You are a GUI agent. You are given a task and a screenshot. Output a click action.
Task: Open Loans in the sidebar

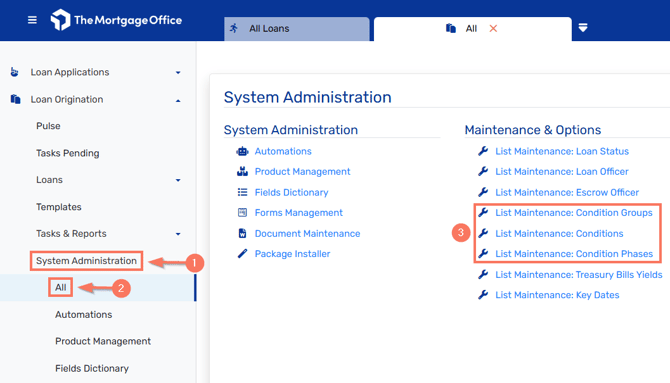(49, 180)
